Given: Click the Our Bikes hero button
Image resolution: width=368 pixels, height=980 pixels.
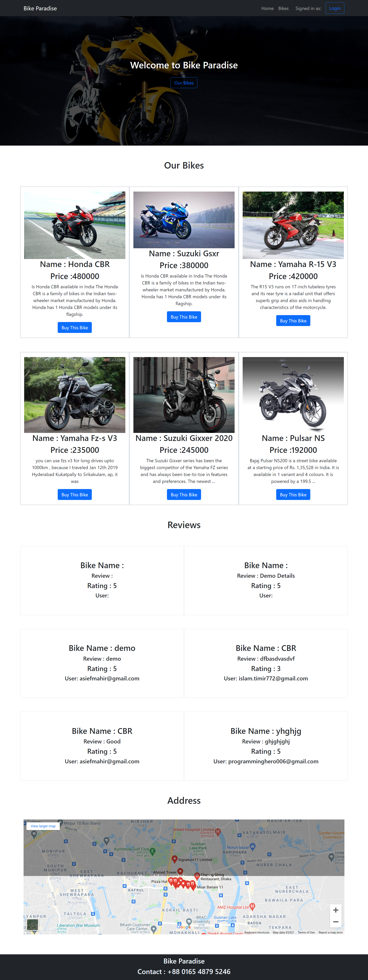Looking at the screenshot, I should point(184,83).
